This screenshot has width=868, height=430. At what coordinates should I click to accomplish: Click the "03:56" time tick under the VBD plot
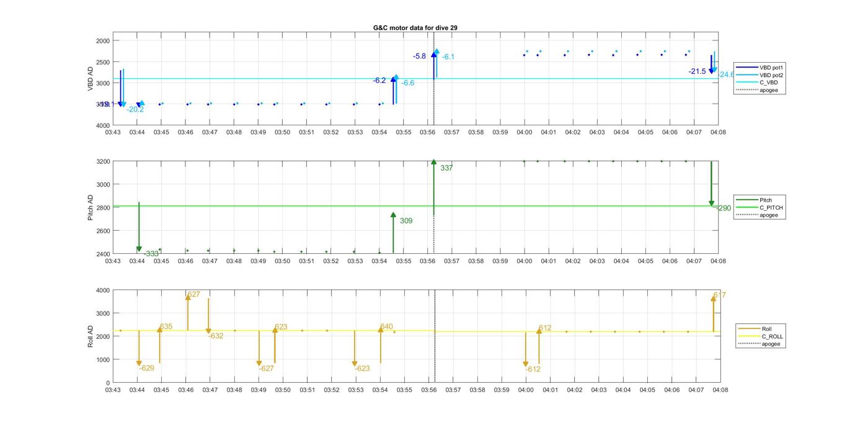coord(428,132)
